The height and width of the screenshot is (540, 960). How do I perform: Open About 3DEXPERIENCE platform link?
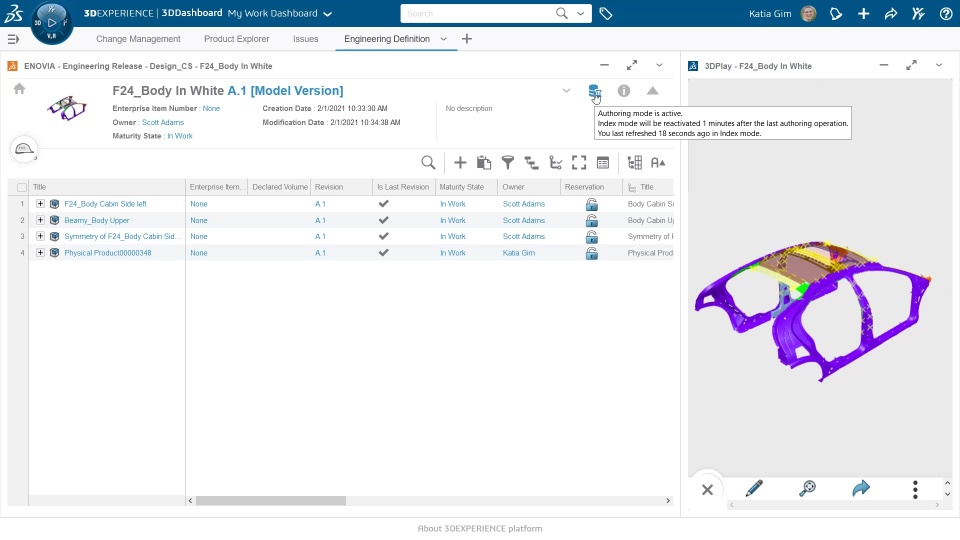(479, 528)
